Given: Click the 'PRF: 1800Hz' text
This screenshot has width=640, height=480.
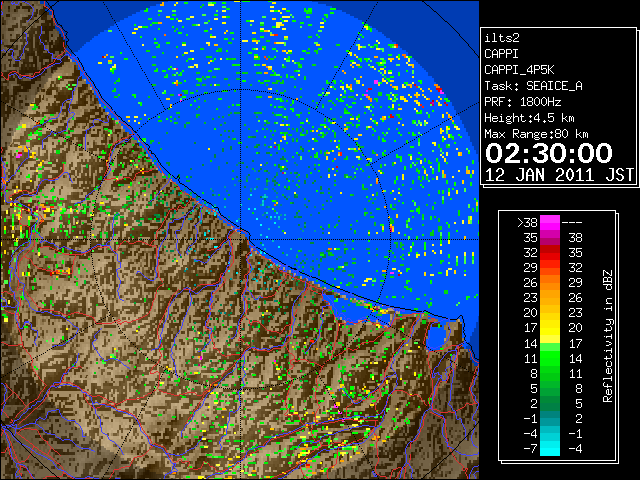Looking at the screenshot, I should click(522, 102).
